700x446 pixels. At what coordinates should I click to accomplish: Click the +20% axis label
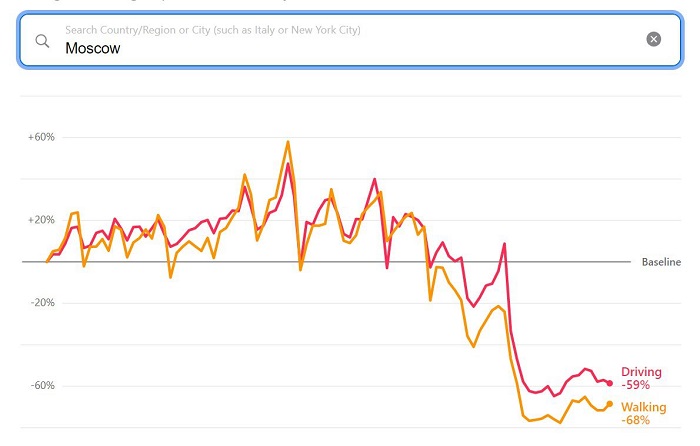(x=41, y=220)
